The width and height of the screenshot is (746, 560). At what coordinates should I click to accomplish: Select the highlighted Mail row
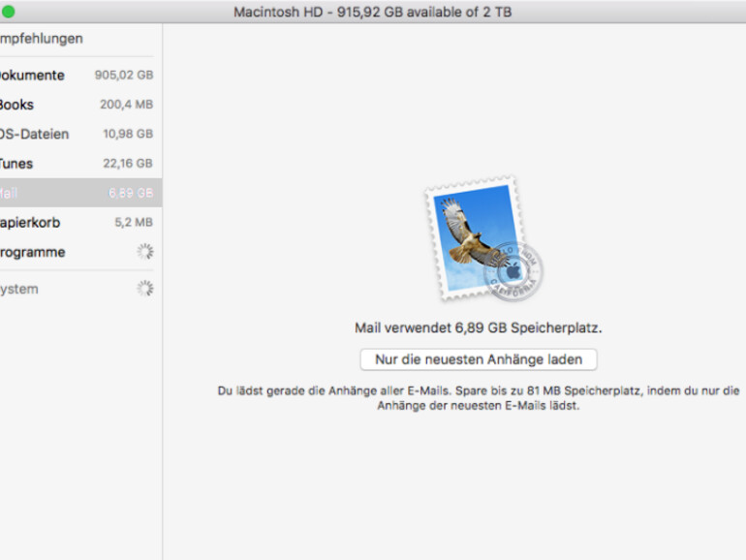tap(80, 193)
